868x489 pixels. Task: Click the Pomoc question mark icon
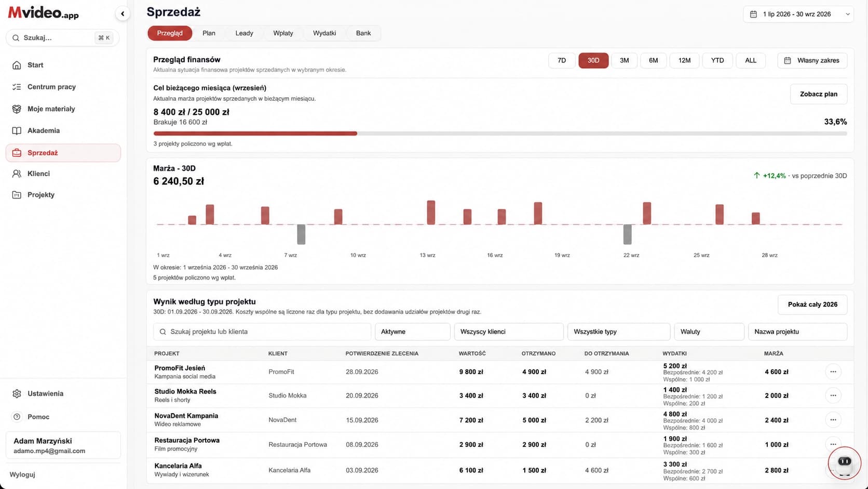(x=17, y=417)
